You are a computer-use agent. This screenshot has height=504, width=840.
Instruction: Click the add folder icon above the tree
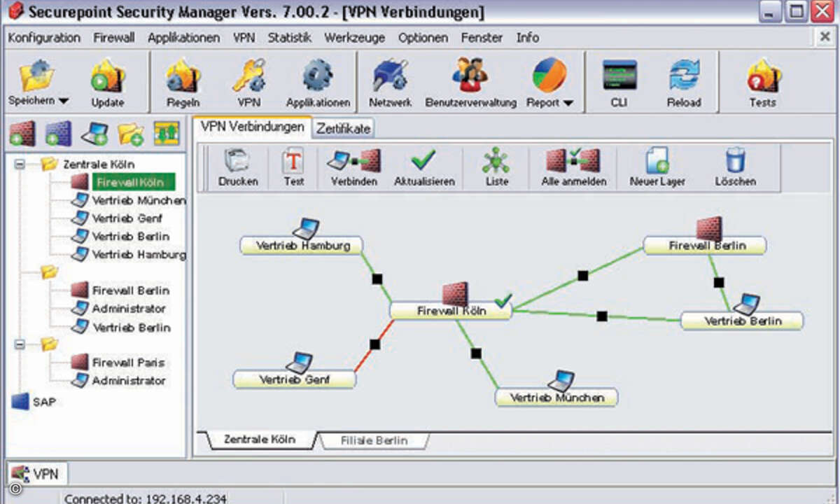pos(130,133)
